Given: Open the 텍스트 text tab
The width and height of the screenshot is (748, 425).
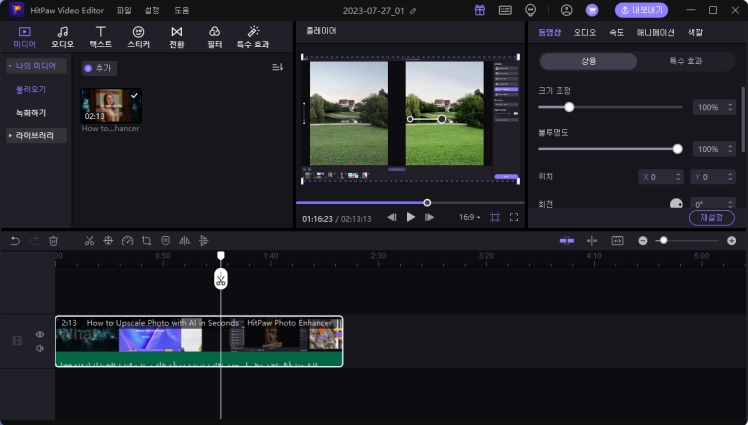Looking at the screenshot, I should 101,37.
